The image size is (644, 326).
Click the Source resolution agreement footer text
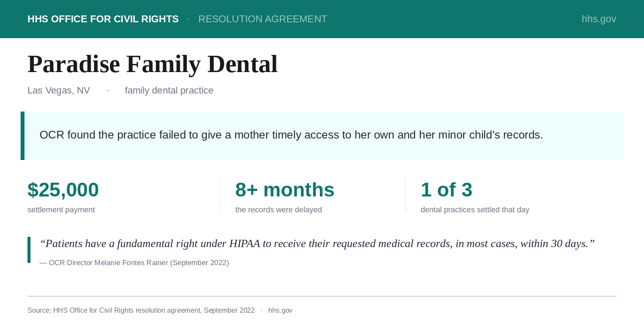(x=141, y=310)
